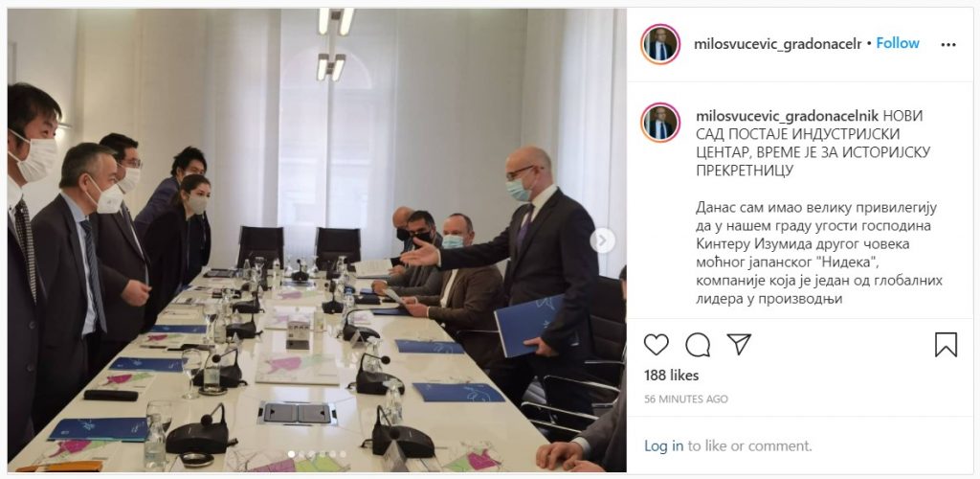Share the post with the paper plane icon
The image size is (980, 479).
(x=739, y=345)
